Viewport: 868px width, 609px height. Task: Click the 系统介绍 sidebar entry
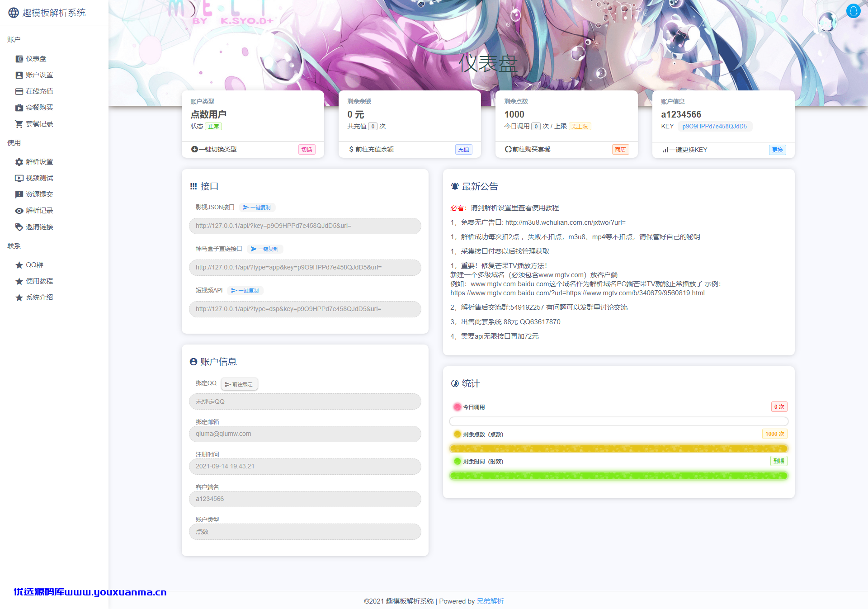(x=39, y=297)
